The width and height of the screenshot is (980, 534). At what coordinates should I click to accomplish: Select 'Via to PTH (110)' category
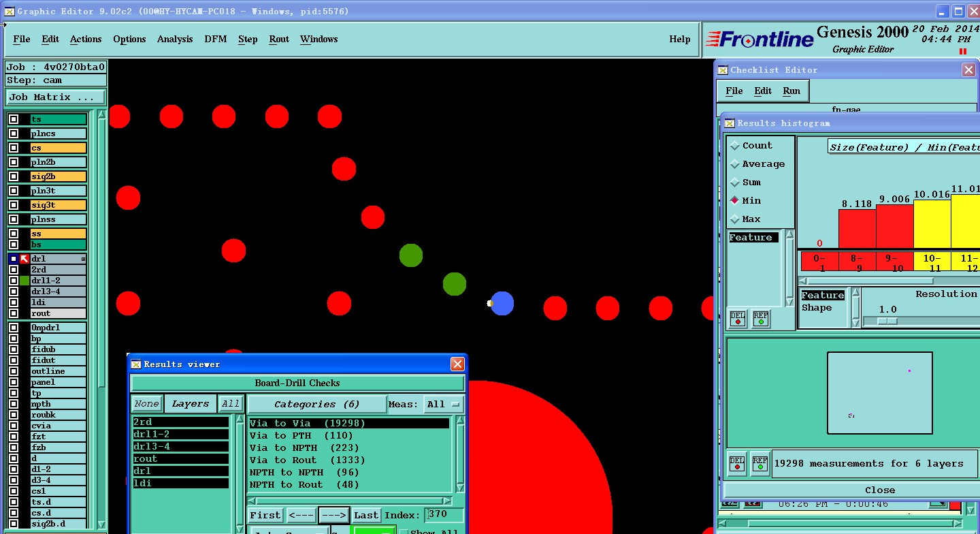pyautogui.click(x=301, y=436)
